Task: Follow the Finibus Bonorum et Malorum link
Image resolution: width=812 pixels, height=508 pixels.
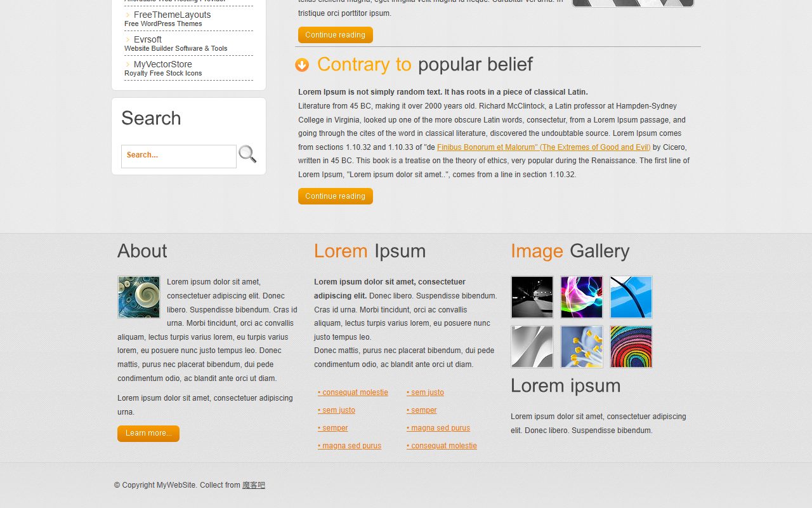Action: [x=544, y=147]
